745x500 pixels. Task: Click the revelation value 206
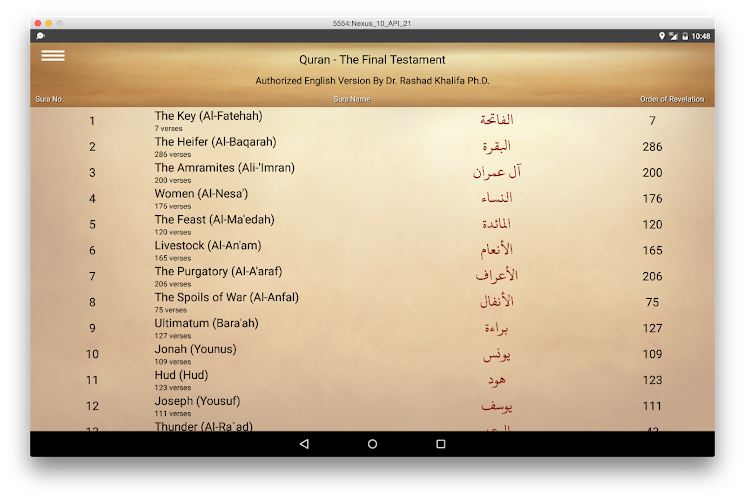tap(652, 276)
